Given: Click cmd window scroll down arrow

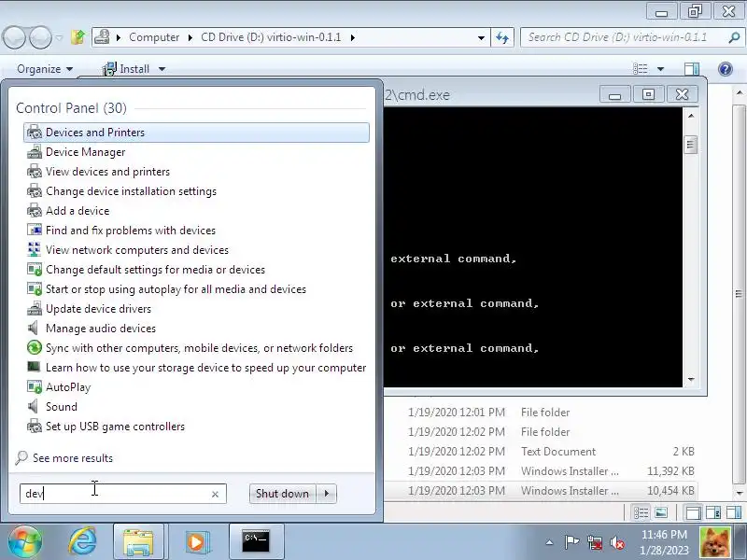Looking at the screenshot, I should point(691,380).
